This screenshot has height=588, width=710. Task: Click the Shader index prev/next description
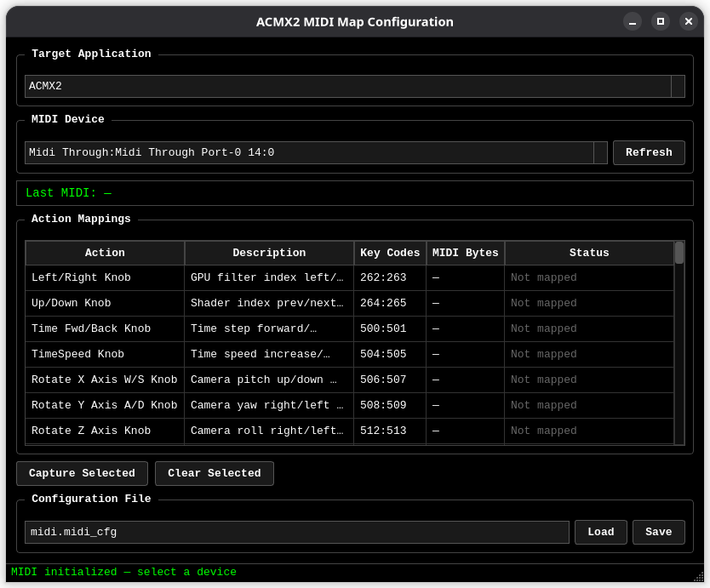[269, 303]
